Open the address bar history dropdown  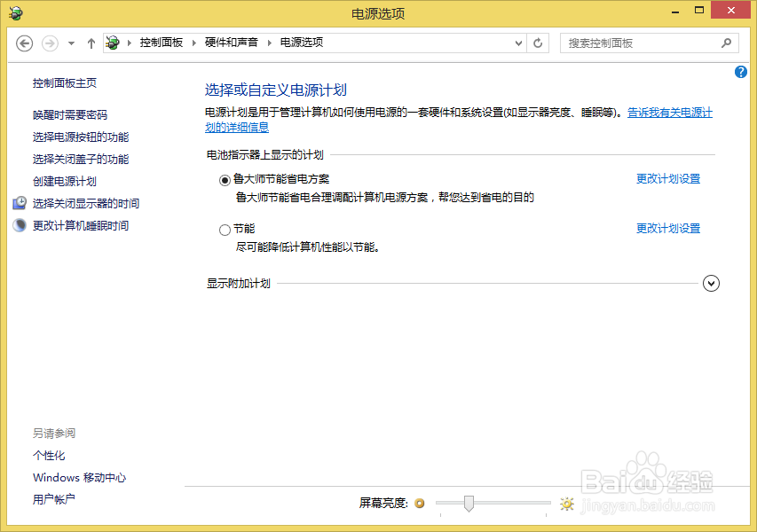coord(517,43)
